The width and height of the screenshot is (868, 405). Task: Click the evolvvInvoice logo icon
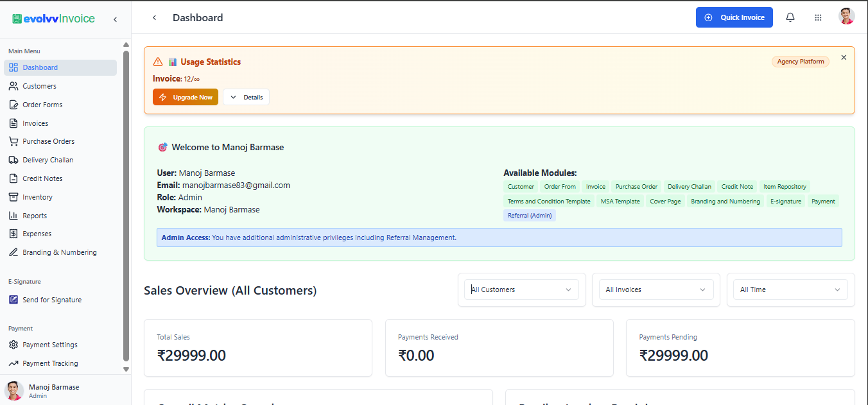17,19
